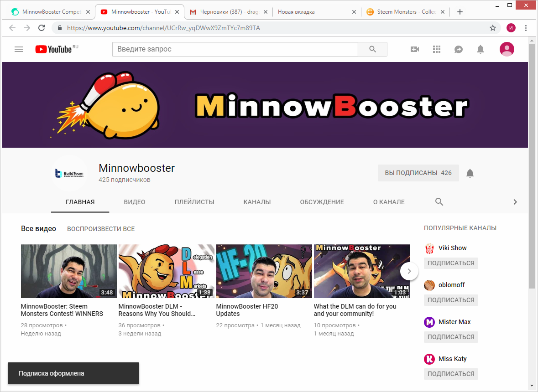Open the КАНАЛЫ channel tab
The height and width of the screenshot is (392, 538).
(257, 202)
